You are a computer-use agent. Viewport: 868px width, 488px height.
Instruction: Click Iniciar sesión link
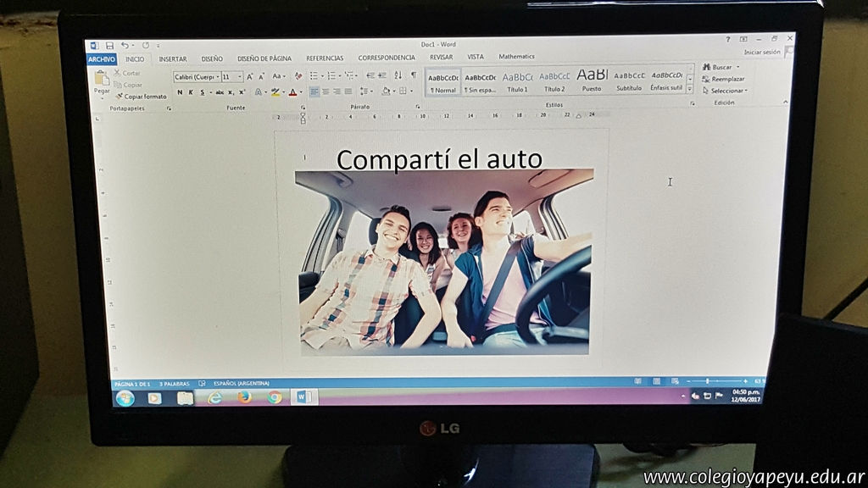click(x=761, y=53)
